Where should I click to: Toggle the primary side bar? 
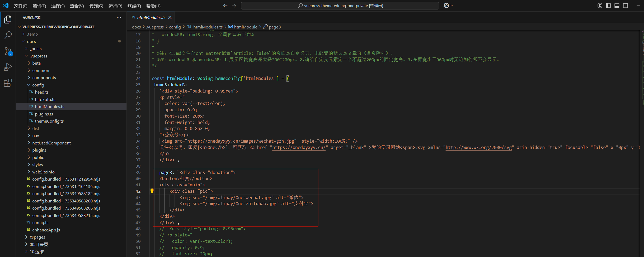tap(608, 6)
